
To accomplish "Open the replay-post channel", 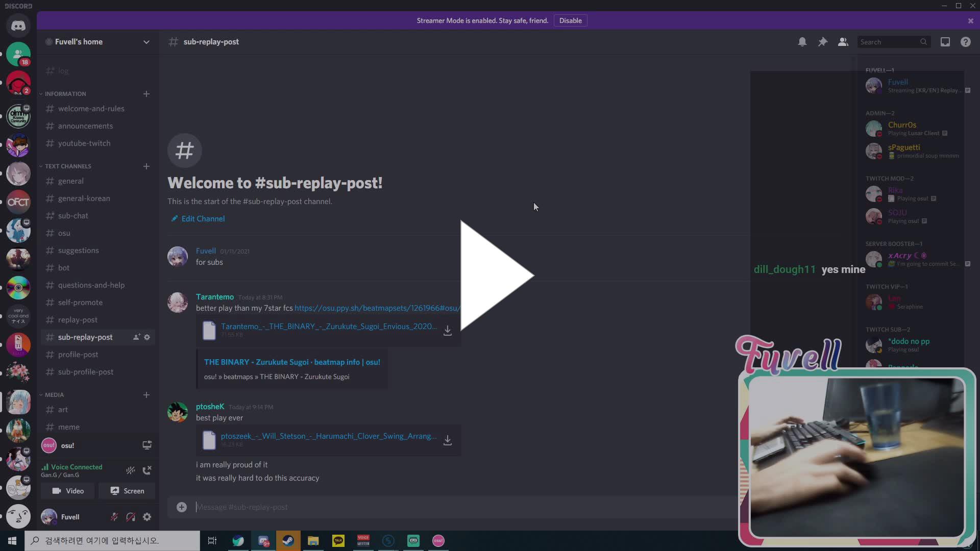I will point(78,320).
